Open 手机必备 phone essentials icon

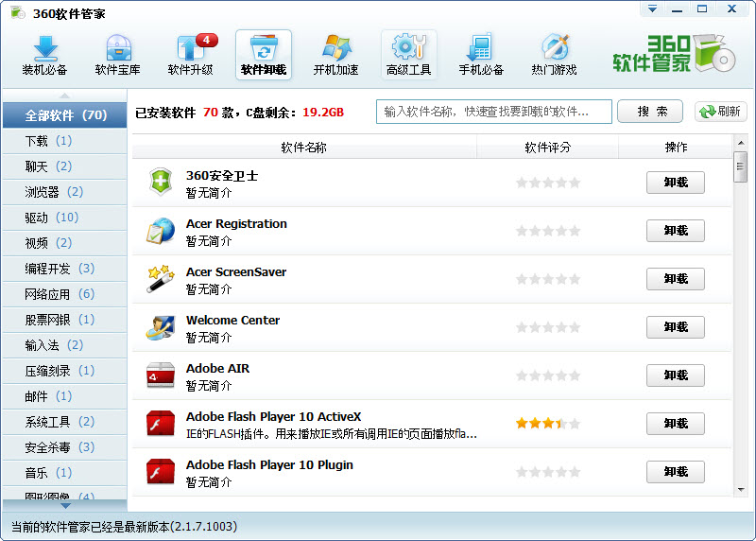coord(481,55)
